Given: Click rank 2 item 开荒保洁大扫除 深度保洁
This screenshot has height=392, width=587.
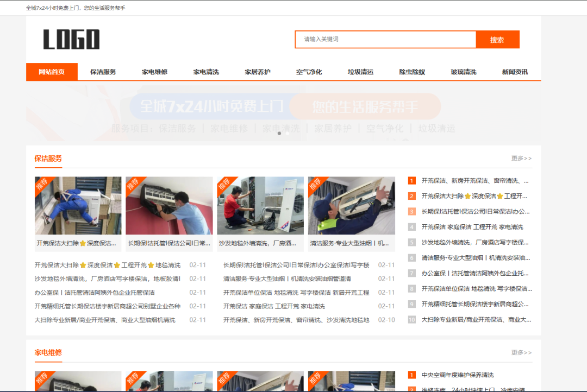Looking at the screenshot, I should (474, 196).
